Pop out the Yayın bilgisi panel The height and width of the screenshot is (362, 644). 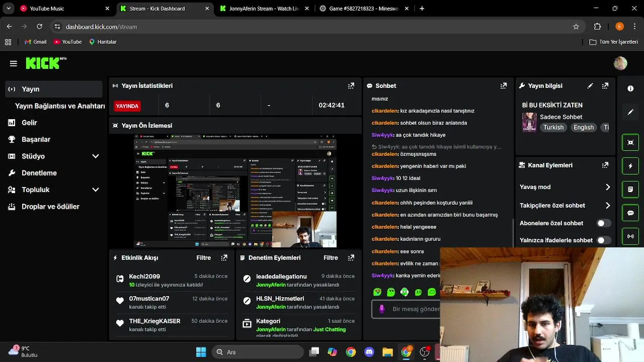coord(605,86)
